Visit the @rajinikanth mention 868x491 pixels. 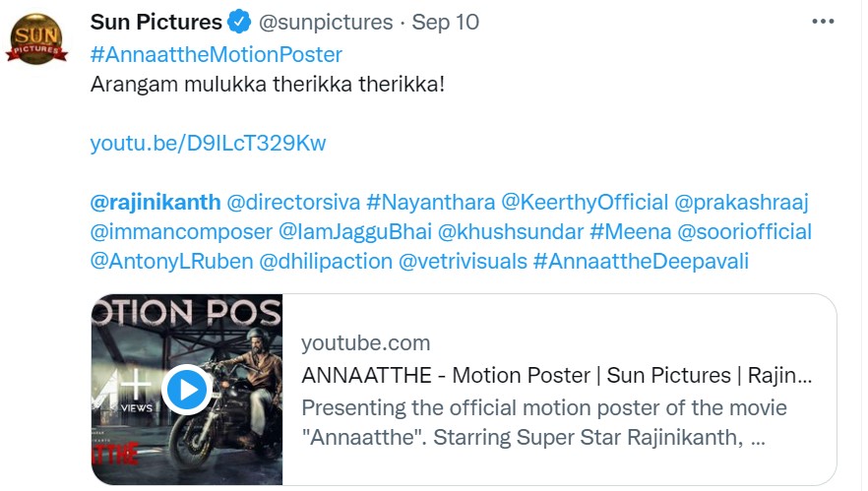pos(155,203)
